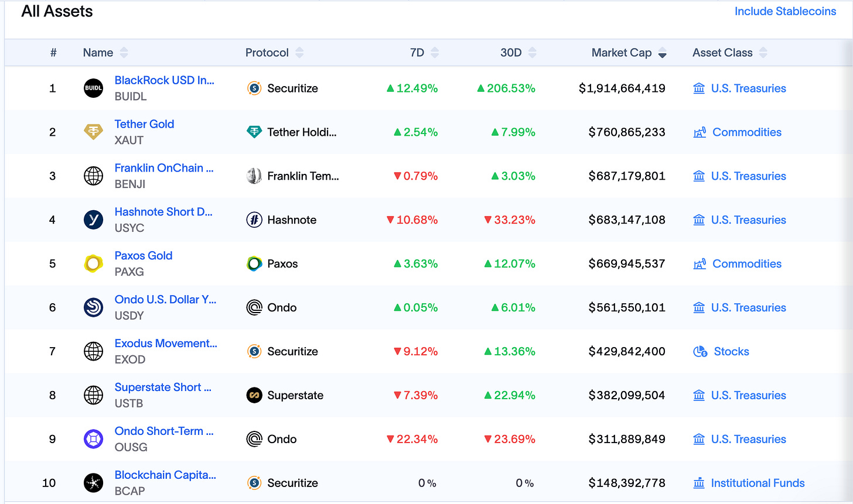Click the Paxos Gold PAXG logo icon
Viewport: 853px width, 504px height.
point(94,264)
